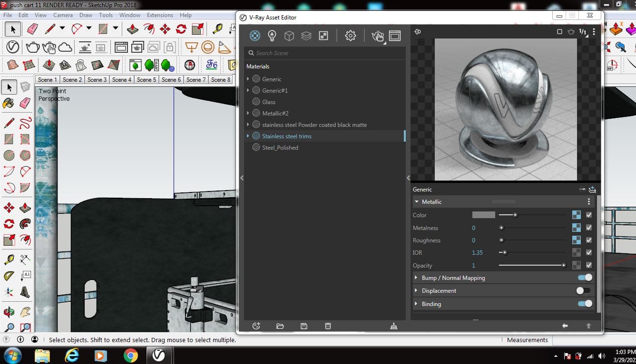
Task: Toggle the Color parameter checkbox
Action: [589, 215]
